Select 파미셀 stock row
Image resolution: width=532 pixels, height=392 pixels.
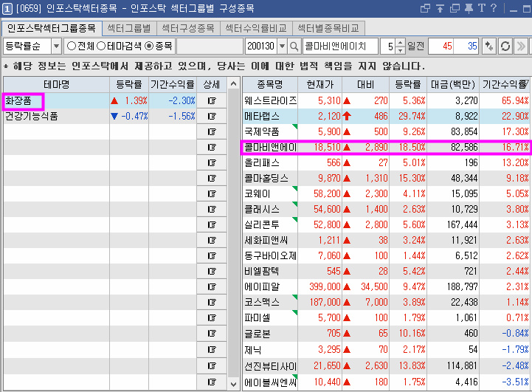[x=386, y=317]
